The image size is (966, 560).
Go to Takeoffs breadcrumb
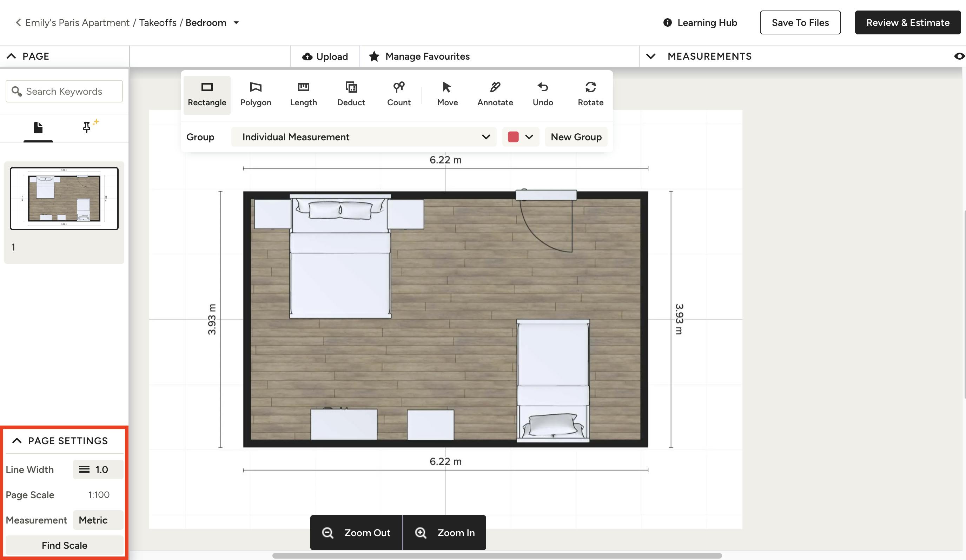point(158,22)
